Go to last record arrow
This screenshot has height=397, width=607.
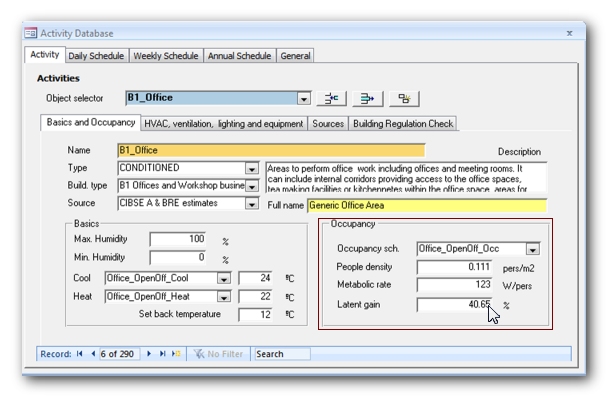click(163, 354)
